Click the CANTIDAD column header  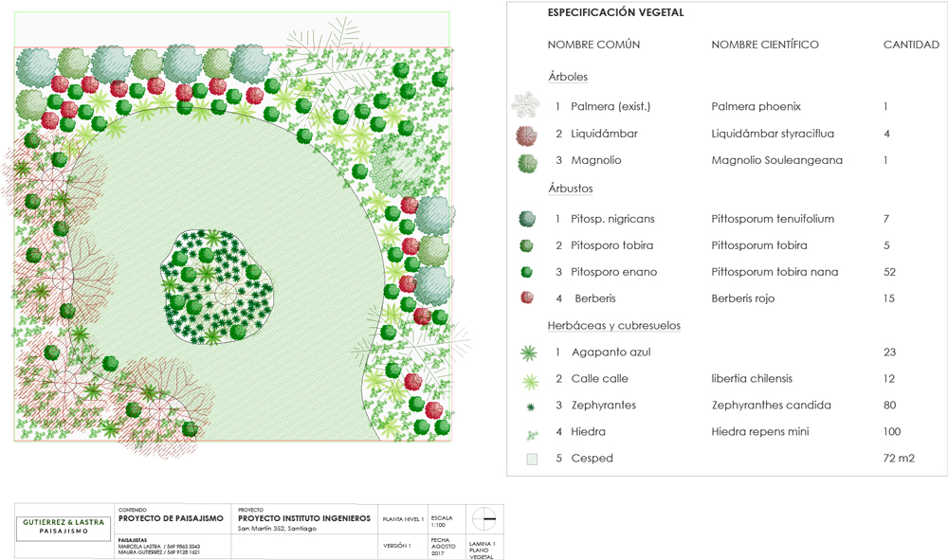pos(911,45)
